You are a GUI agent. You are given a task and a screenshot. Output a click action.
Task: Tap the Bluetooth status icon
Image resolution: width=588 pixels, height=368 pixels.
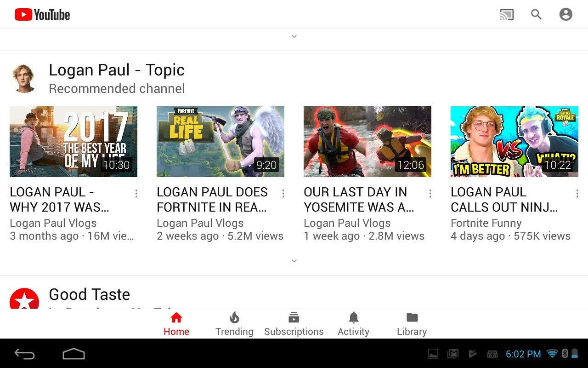(x=565, y=353)
